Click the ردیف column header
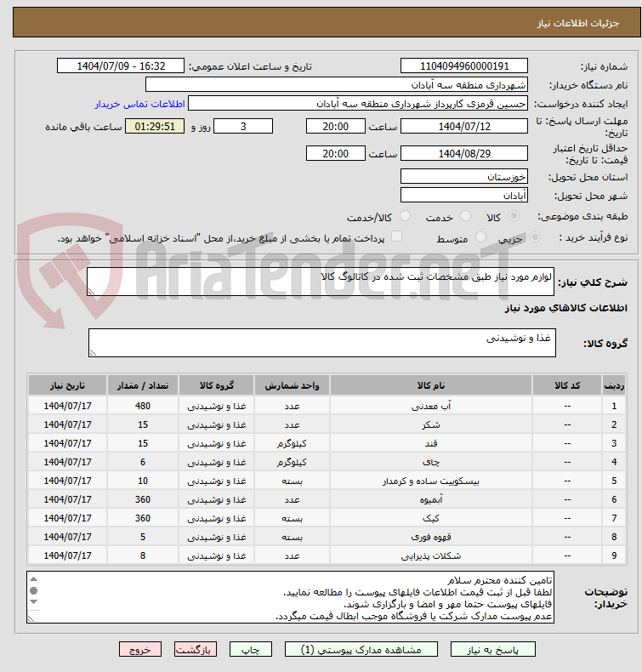This screenshot has height=672, width=642. [x=614, y=385]
